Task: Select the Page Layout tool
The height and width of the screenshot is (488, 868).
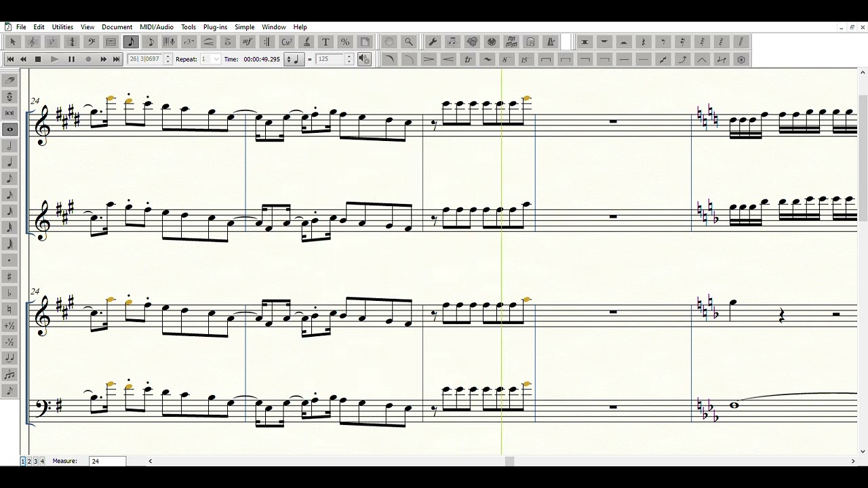Action: point(365,42)
